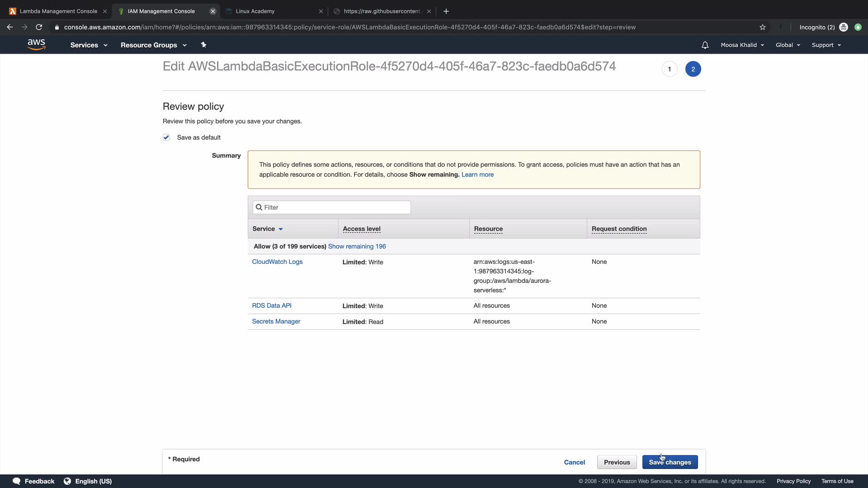Screen dimensions: 868x488
Task: Click the globe language icon in footer
Action: pyautogui.click(x=67, y=481)
